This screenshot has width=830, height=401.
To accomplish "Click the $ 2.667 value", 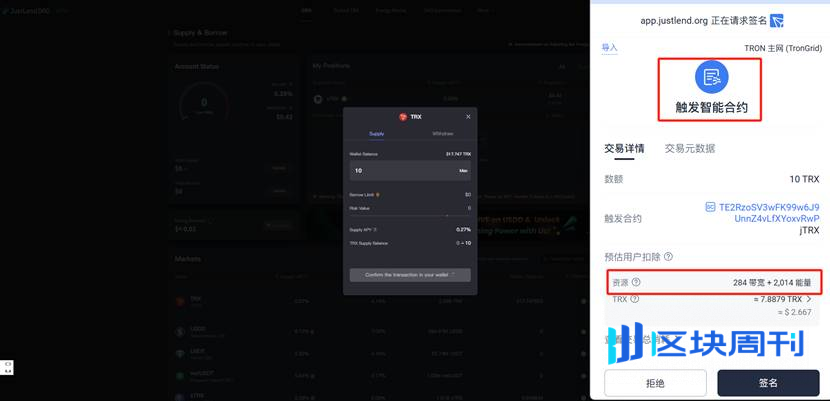I will 794,313.
